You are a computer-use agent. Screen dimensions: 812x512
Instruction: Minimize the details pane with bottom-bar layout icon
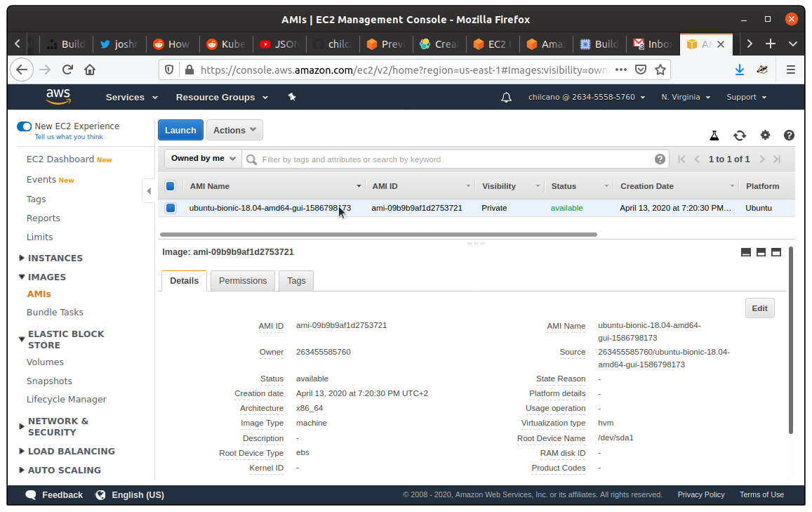(x=746, y=252)
